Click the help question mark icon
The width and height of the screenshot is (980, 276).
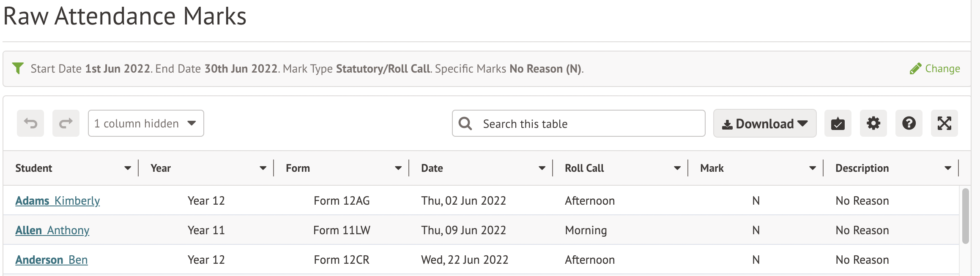tap(909, 123)
